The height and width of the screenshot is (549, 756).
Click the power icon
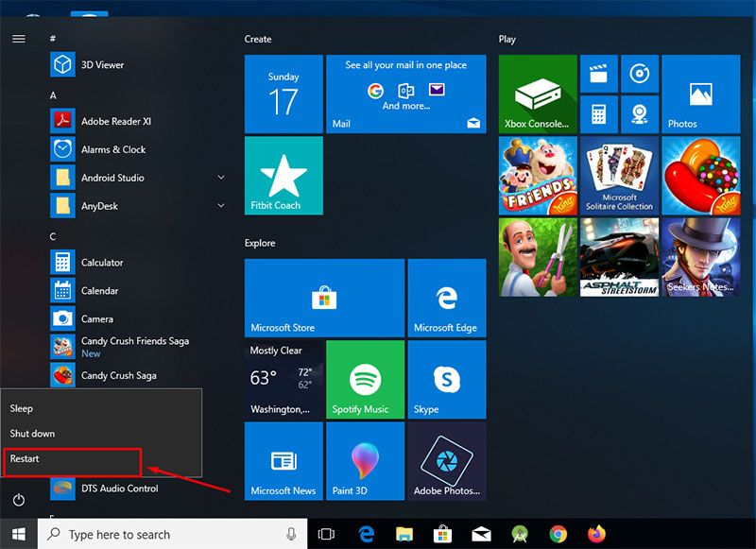19,500
